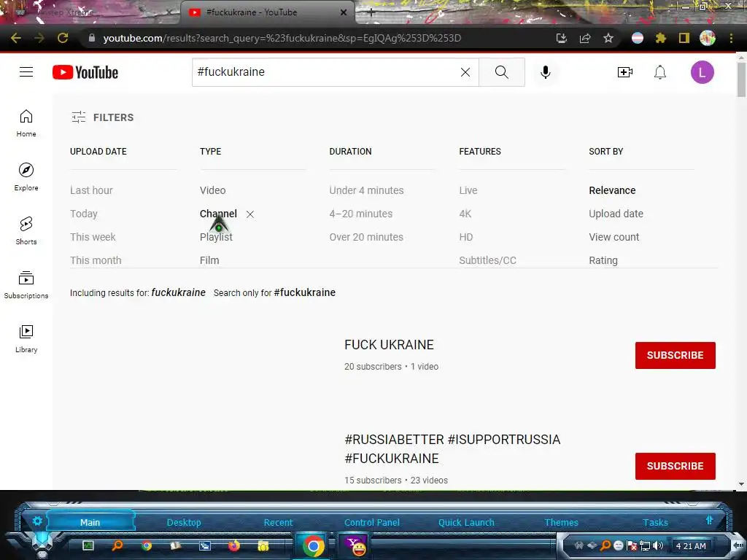Screen dimensions: 747x560
Task: Select the Last hour upload filter
Action: pyautogui.click(x=91, y=190)
